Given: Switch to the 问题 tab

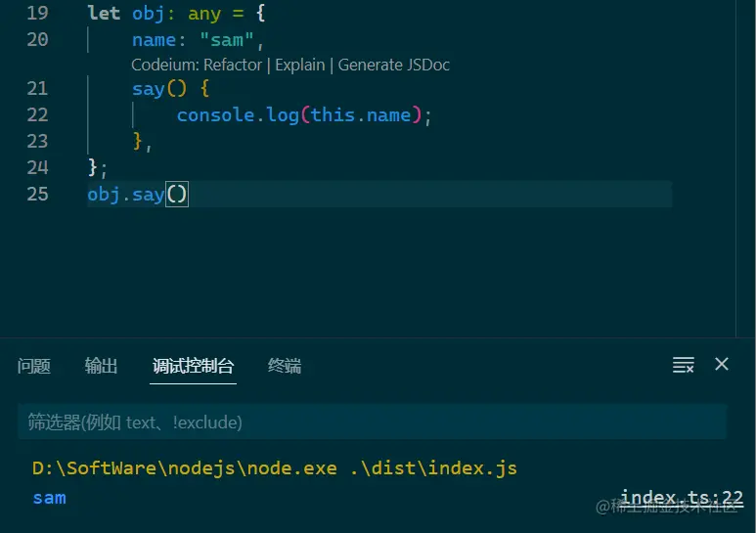Looking at the screenshot, I should (x=34, y=367).
